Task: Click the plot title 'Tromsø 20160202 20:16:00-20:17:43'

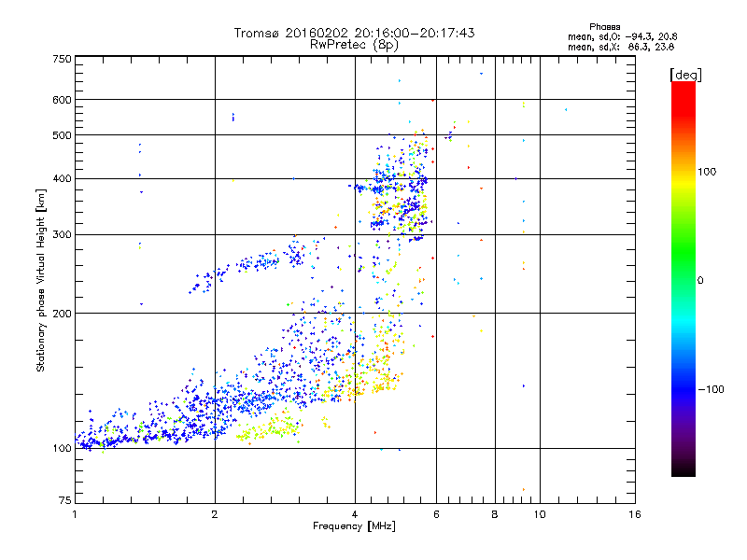Action: (x=354, y=33)
